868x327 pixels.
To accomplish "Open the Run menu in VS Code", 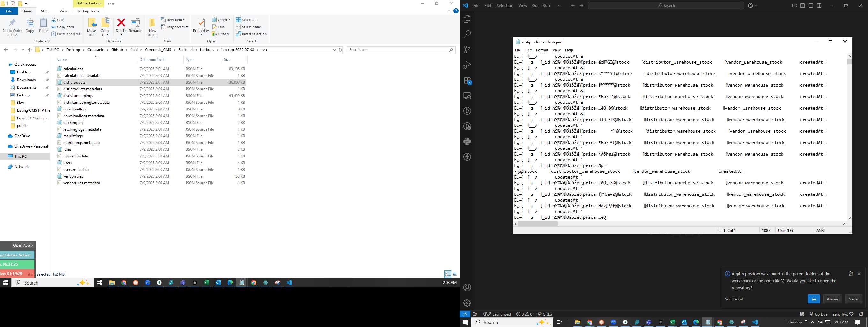I will (546, 5).
